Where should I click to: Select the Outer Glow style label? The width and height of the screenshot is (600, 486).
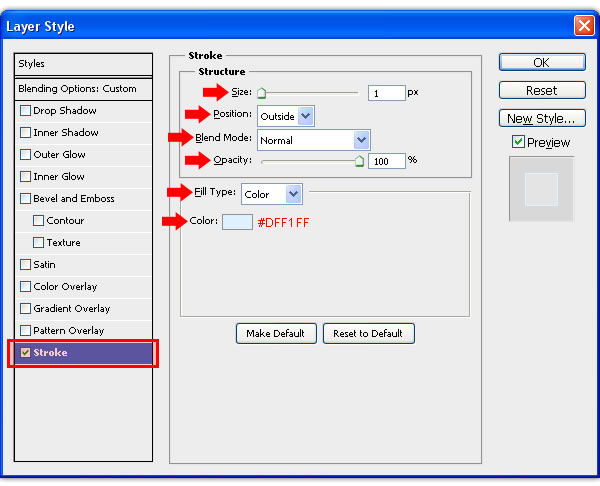click(59, 155)
